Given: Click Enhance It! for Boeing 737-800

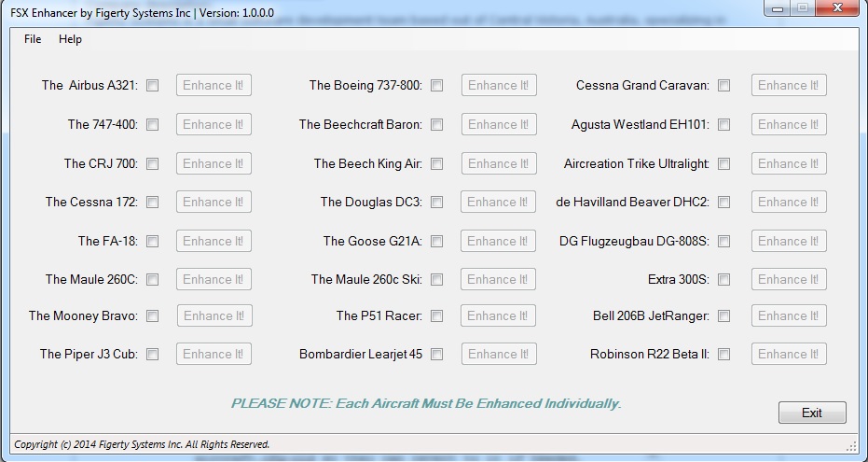Looking at the screenshot, I should (499, 85).
